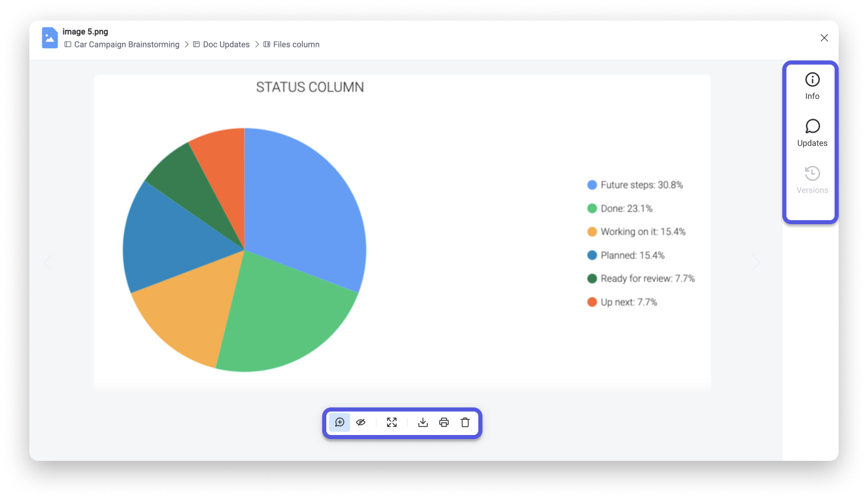Click the STATUS COLUMN chart title
The width and height of the screenshot is (868, 499).
coord(310,87)
